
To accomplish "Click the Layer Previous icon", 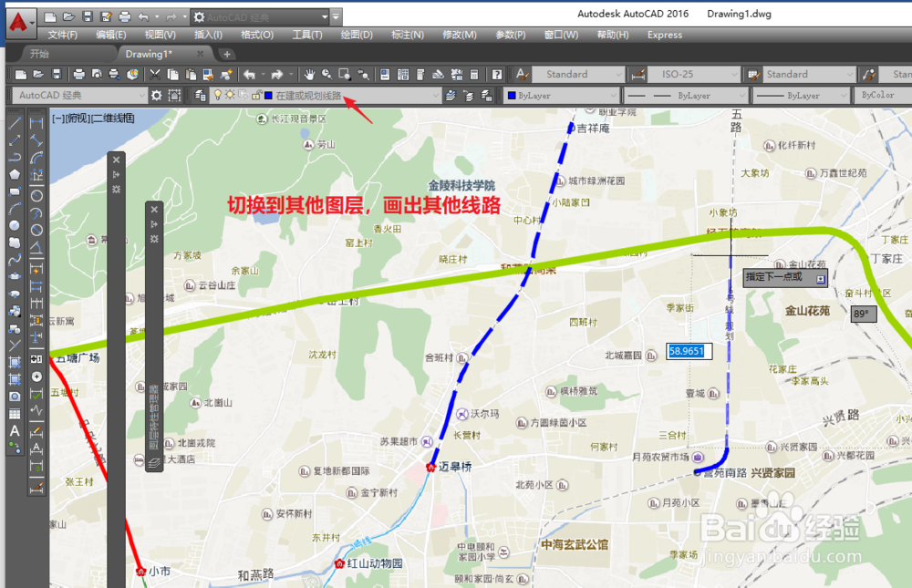I will click(x=468, y=96).
